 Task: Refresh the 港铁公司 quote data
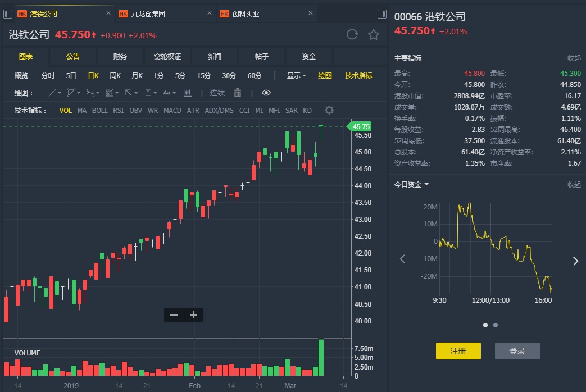pos(352,34)
